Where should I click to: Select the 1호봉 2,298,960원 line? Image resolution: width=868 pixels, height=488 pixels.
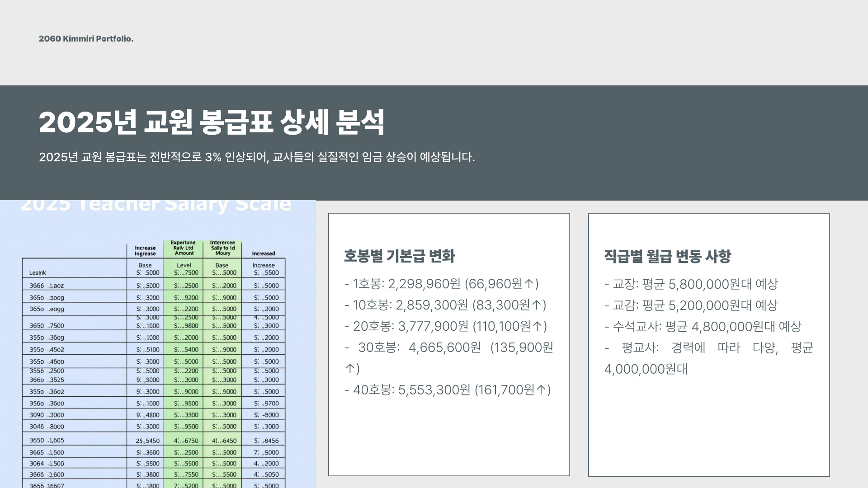pyautogui.click(x=441, y=284)
